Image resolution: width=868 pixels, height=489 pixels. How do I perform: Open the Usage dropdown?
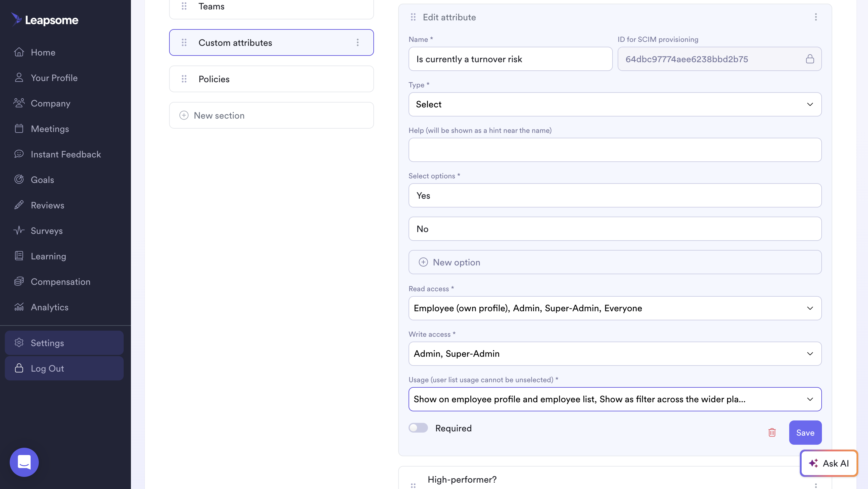615,399
